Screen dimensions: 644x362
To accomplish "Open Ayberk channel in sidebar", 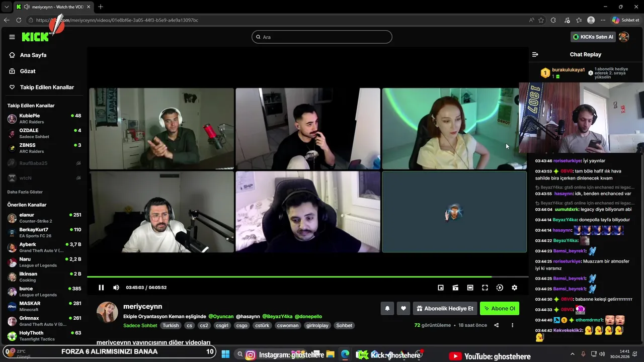I will [44, 247].
